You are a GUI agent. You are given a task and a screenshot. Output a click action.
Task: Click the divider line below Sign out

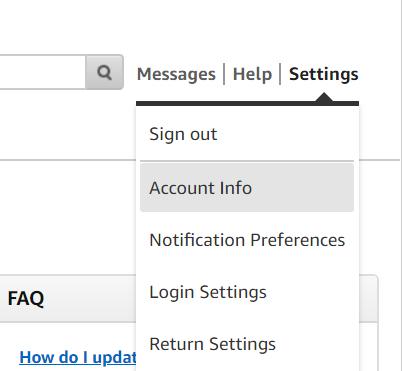247,161
